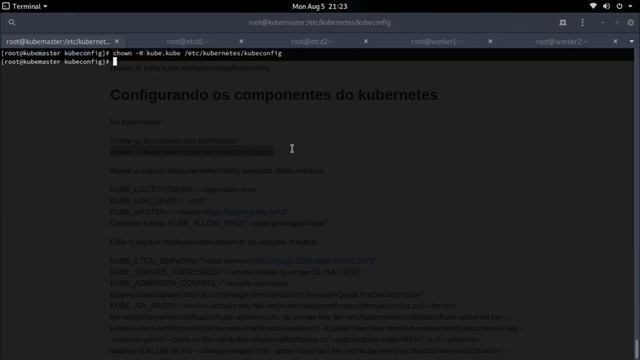Close the root@etcd1 tab
The width and height of the screenshot is (640, 360).
[241, 42]
